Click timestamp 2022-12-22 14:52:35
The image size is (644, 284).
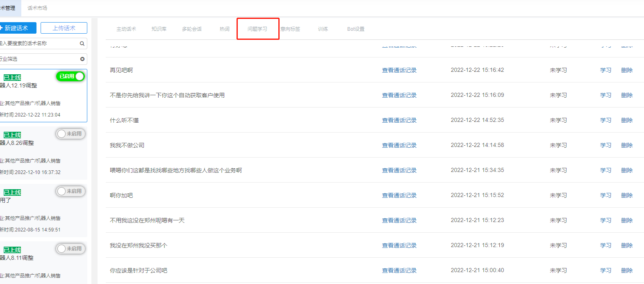click(x=478, y=120)
